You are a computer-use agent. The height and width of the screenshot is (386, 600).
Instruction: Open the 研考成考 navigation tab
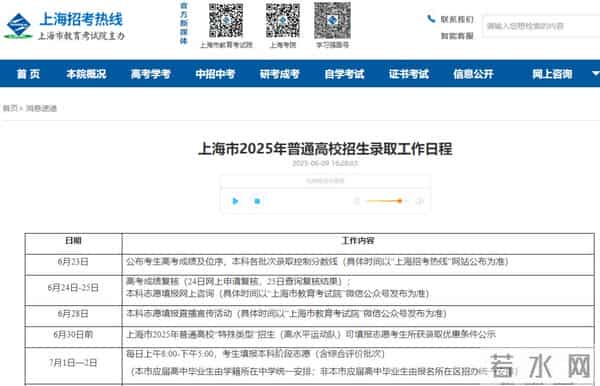[280, 74]
